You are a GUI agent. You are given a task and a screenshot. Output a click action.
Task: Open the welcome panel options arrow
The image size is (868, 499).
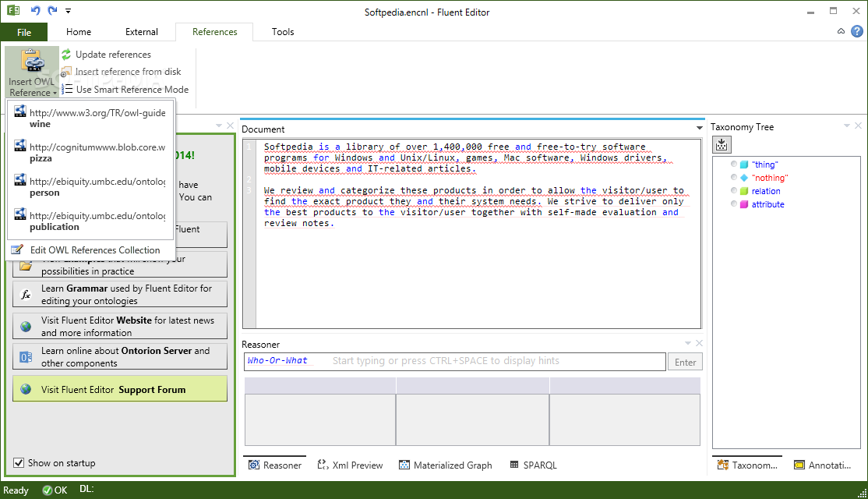(x=219, y=126)
